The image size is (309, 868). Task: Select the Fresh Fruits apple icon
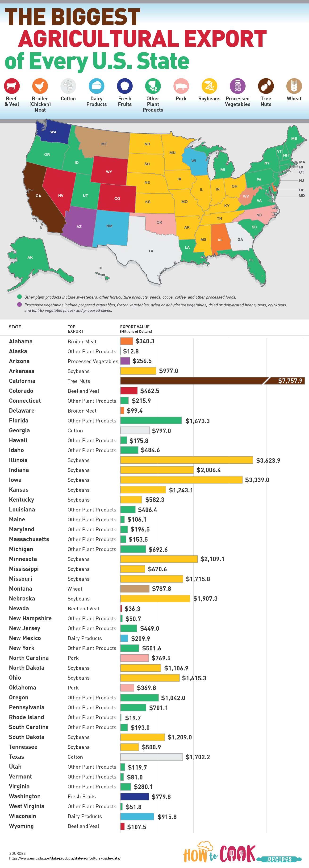point(125,86)
